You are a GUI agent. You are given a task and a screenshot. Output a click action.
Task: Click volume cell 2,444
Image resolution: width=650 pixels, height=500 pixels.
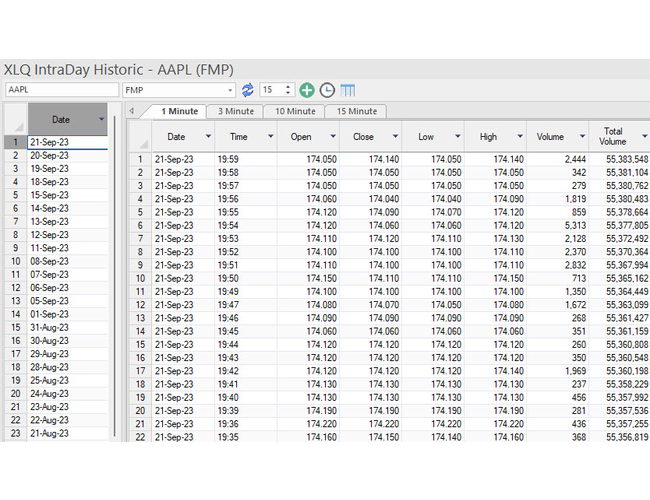pyautogui.click(x=558, y=159)
